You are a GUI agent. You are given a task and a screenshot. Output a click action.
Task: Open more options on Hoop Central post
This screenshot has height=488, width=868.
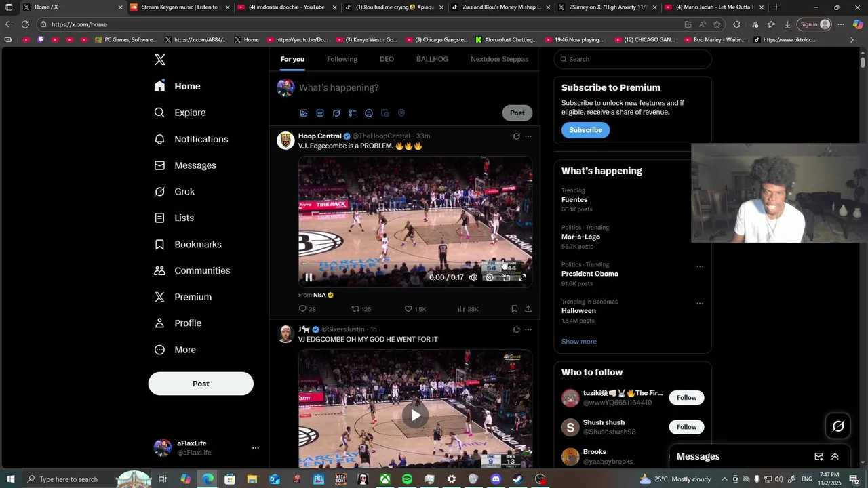(528, 136)
